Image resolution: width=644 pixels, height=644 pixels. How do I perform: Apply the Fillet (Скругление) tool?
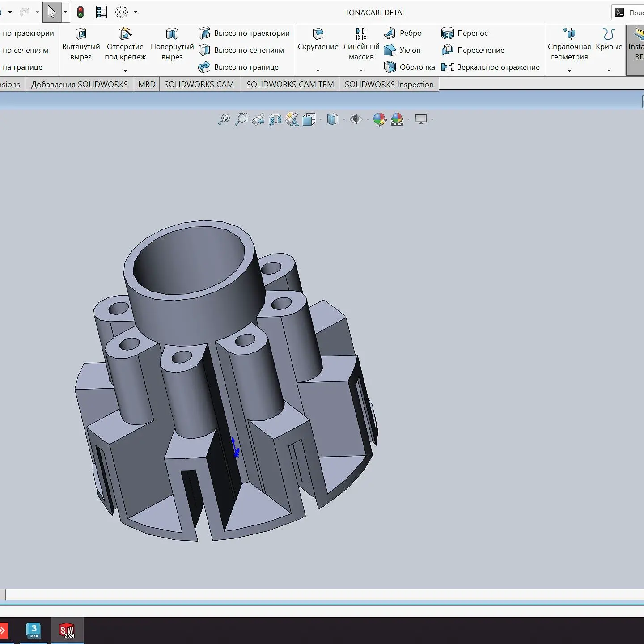click(x=318, y=39)
